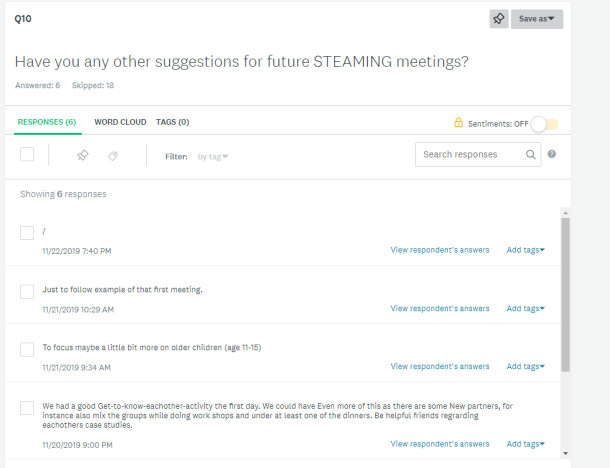Toggle the Sentiments switch on
The image size is (610, 468).
click(545, 124)
